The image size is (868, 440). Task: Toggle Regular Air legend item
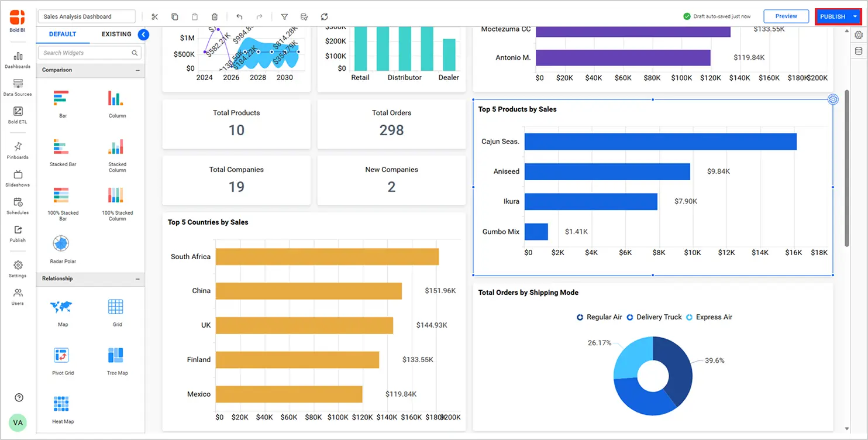[x=600, y=317]
